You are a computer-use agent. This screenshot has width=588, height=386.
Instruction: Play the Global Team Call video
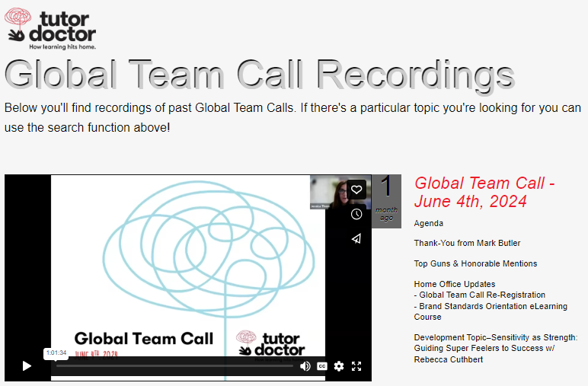27,365
